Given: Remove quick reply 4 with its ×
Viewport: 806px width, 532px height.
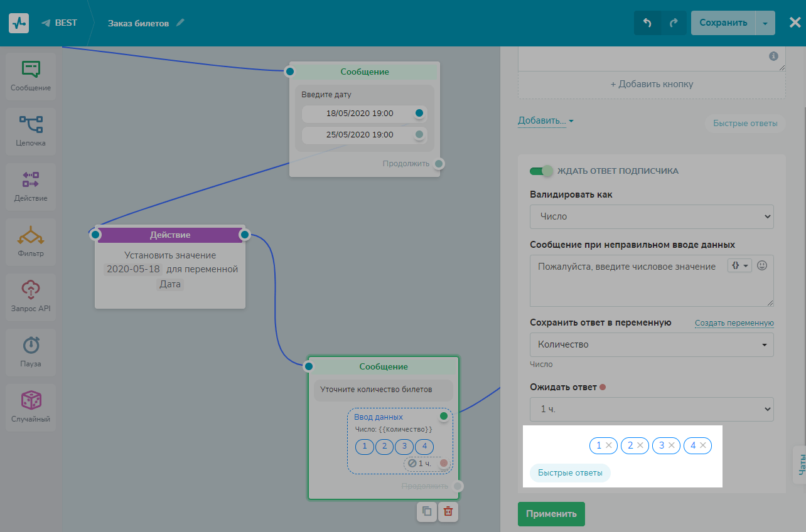Looking at the screenshot, I should (x=703, y=445).
